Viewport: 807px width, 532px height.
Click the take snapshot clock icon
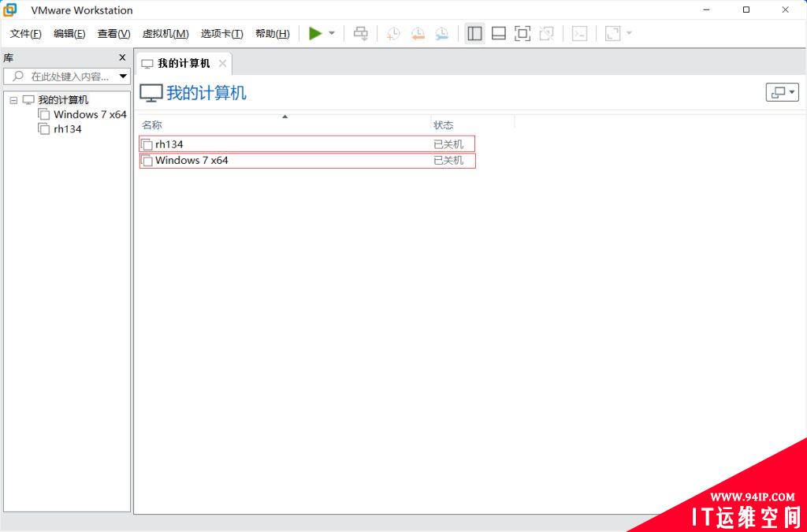pos(393,33)
